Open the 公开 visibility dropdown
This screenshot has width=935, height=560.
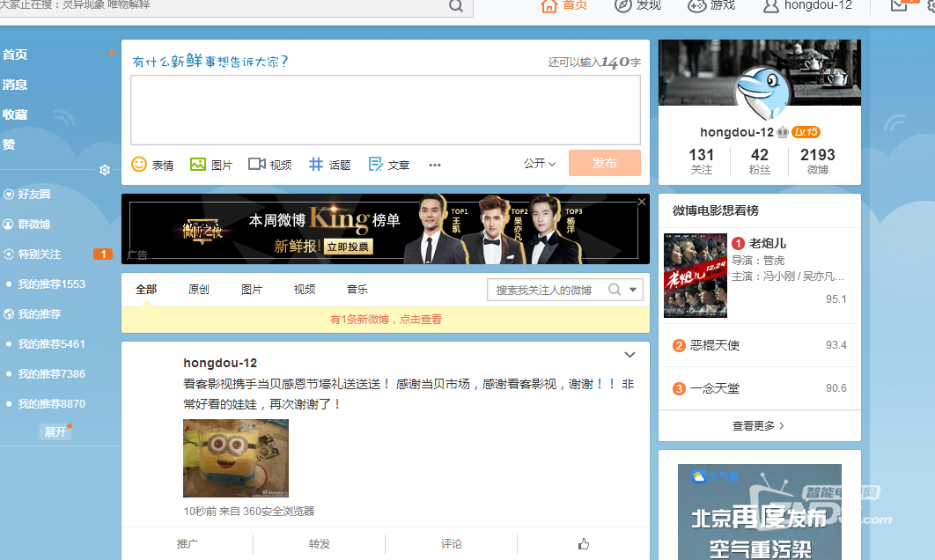[x=540, y=164]
